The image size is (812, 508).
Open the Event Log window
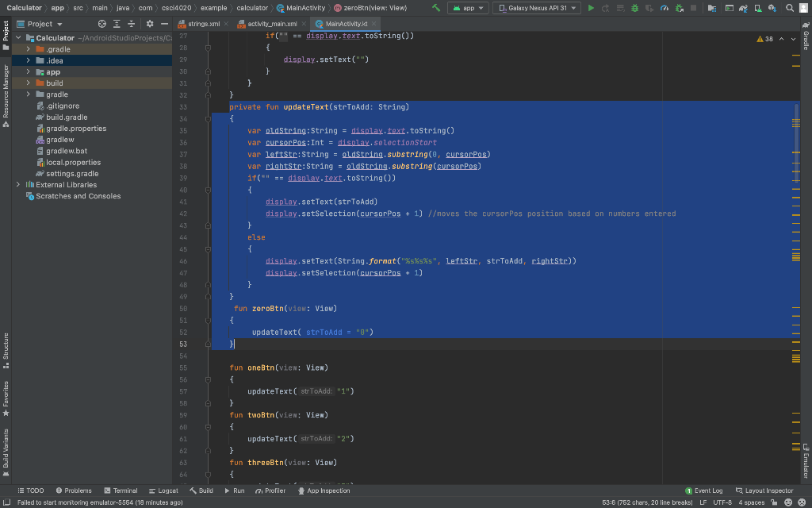click(x=703, y=491)
